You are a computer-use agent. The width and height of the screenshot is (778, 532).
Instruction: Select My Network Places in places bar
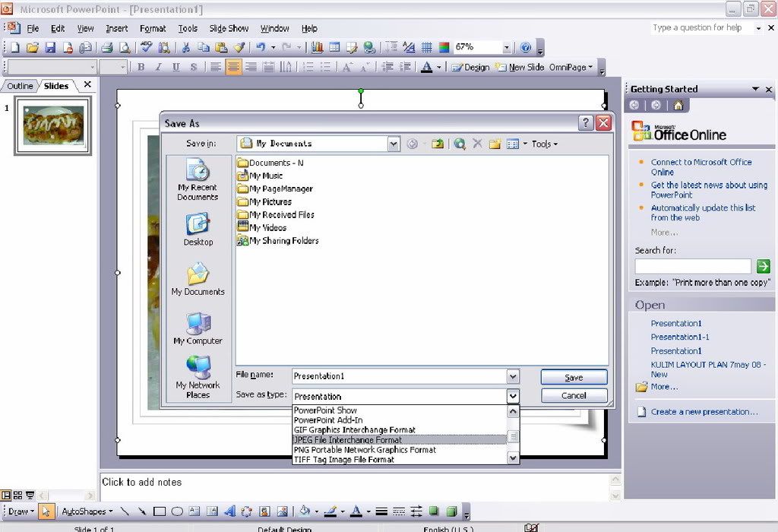[198, 377]
